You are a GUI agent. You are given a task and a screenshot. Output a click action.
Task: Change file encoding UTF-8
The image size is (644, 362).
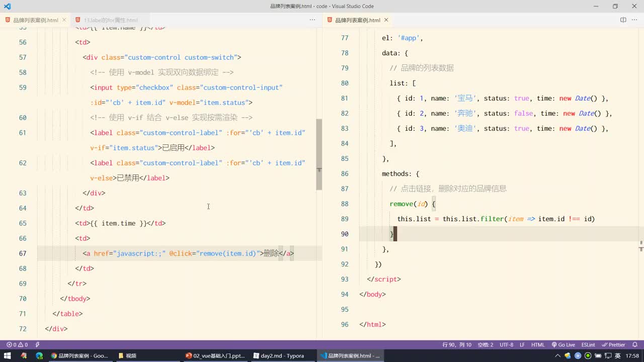click(507, 345)
